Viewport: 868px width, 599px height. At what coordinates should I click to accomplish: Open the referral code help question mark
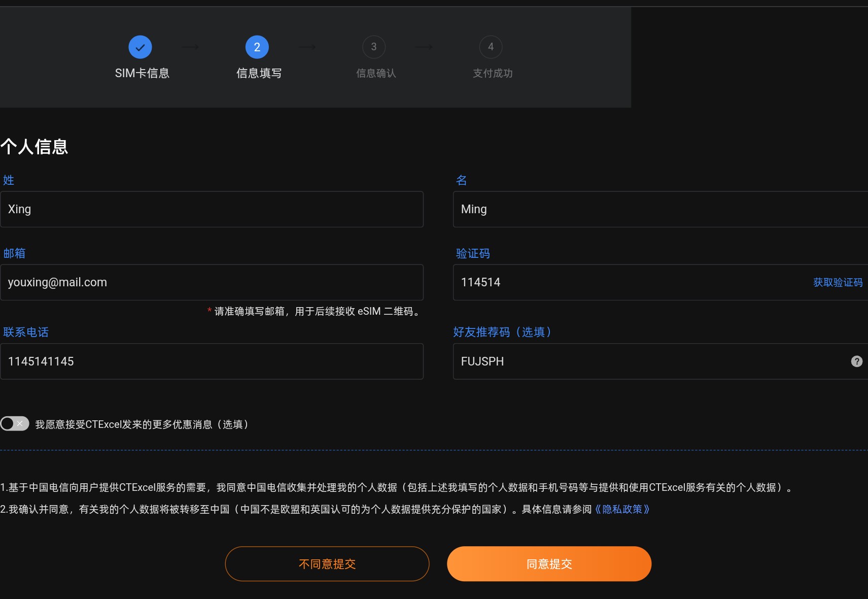click(x=857, y=361)
